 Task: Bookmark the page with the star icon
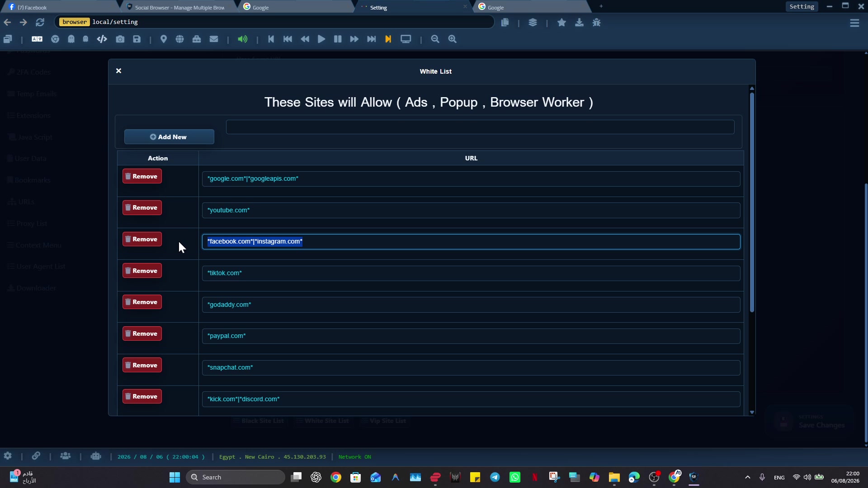coord(561,22)
